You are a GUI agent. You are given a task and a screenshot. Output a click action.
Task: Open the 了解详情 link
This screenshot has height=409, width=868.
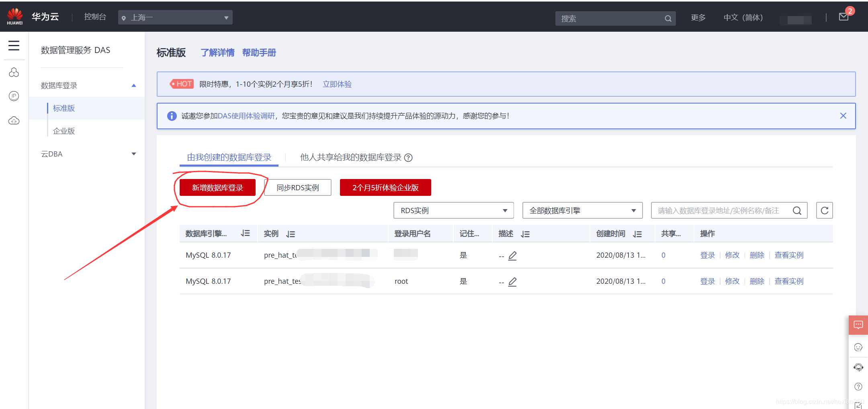pyautogui.click(x=217, y=53)
